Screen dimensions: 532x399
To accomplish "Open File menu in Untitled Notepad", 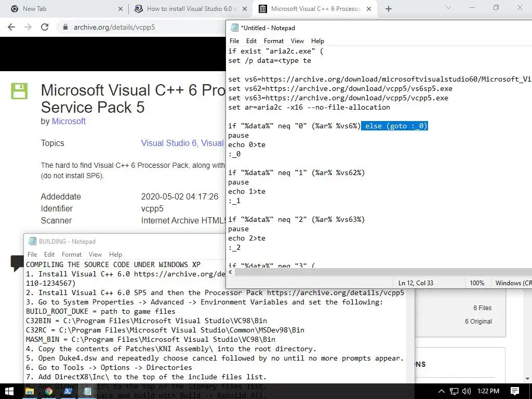I will click(x=234, y=41).
